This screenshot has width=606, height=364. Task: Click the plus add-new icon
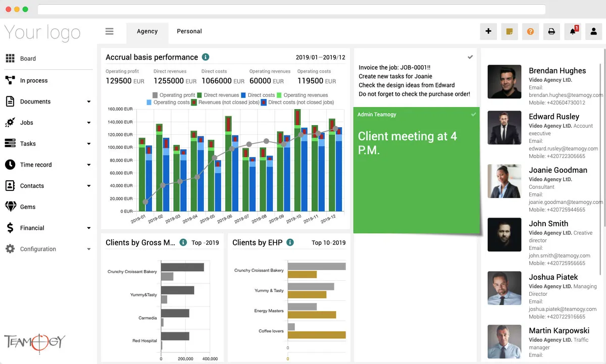point(488,31)
